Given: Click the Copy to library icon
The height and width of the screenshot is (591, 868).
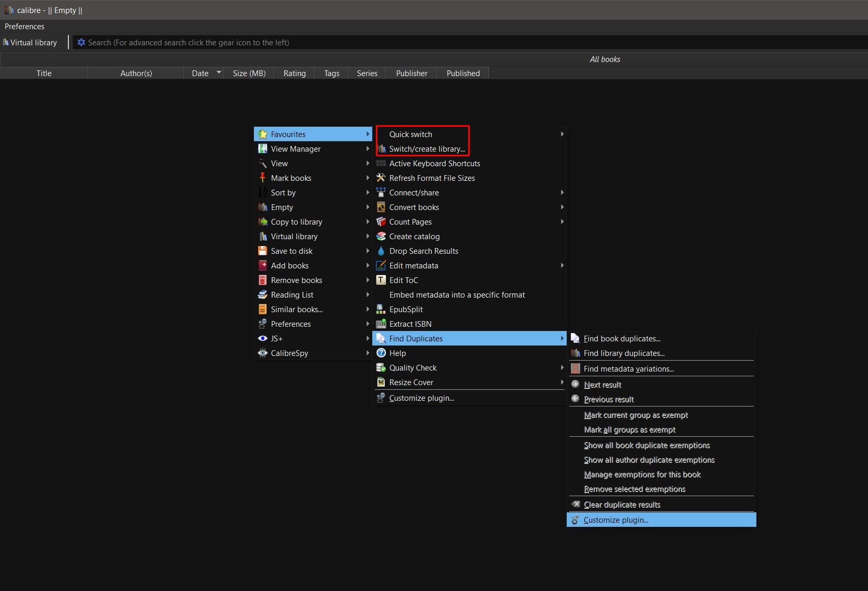Looking at the screenshot, I should point(263,222).
